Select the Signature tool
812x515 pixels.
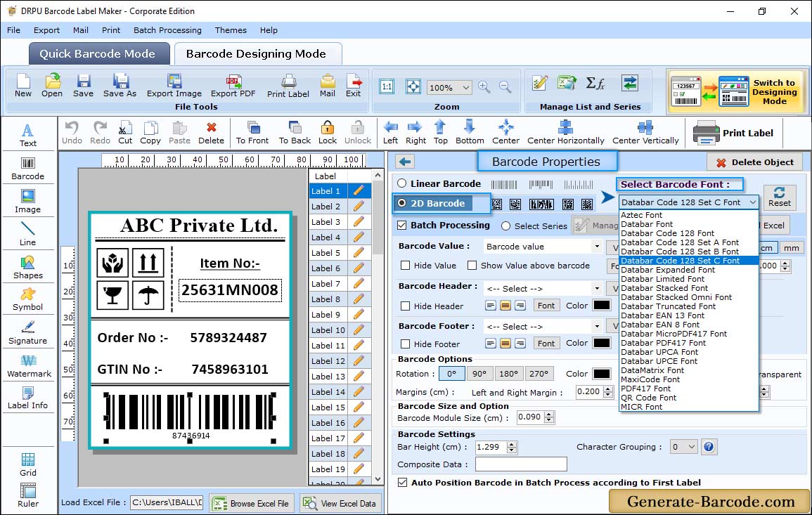(x=28, y=333)
